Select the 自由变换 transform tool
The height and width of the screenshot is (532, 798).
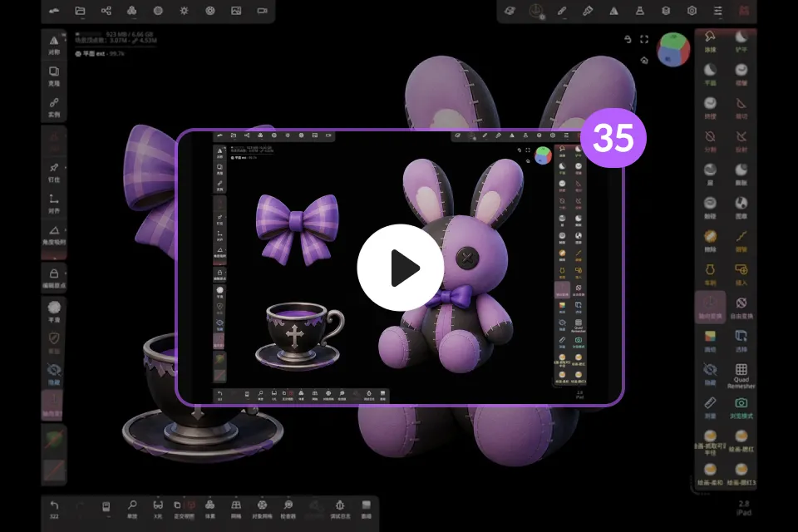pos(741,308)
